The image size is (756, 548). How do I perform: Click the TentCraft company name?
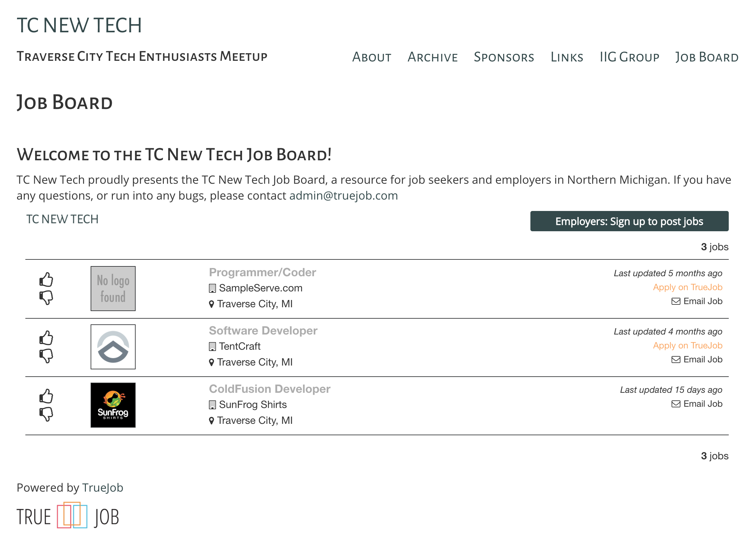pos(240,347)
